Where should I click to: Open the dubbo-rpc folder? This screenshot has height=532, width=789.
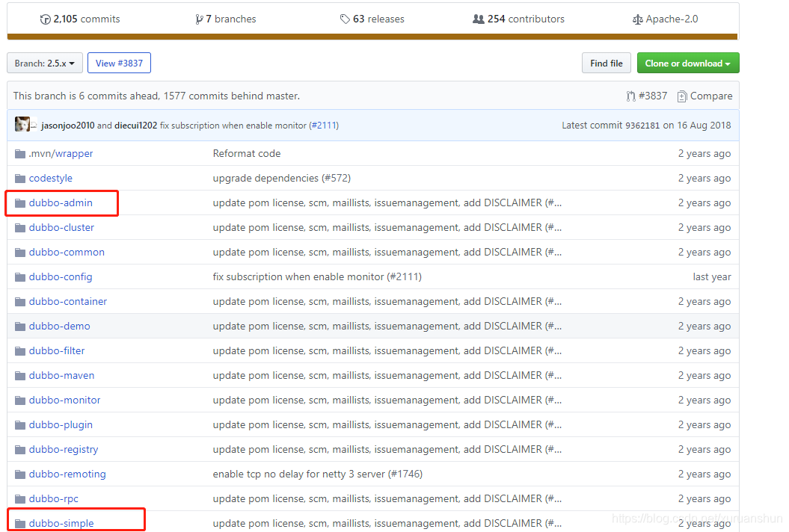pos(54,498)
